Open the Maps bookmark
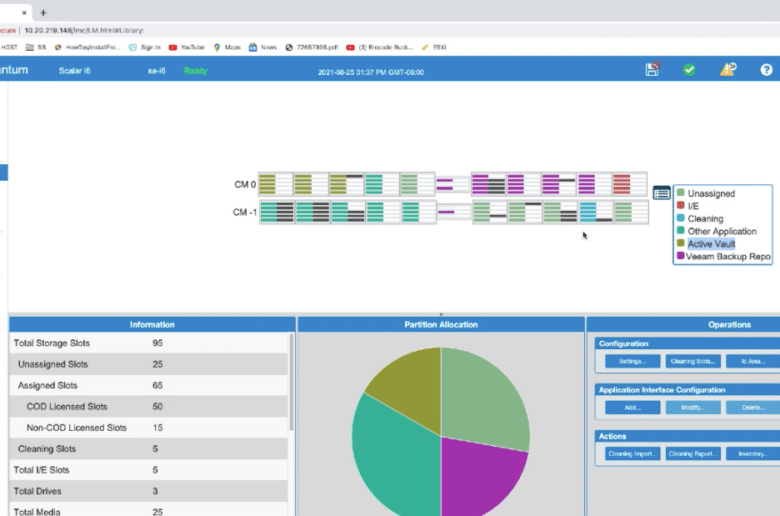780x516 pixels. point(227,47)
